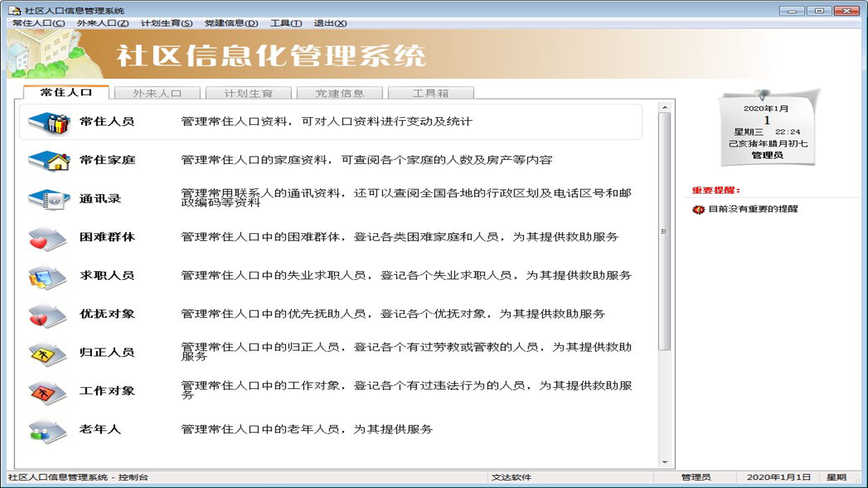Select the 困难群体 heart icon
The image size is (868, 488).
coord(46,237)
